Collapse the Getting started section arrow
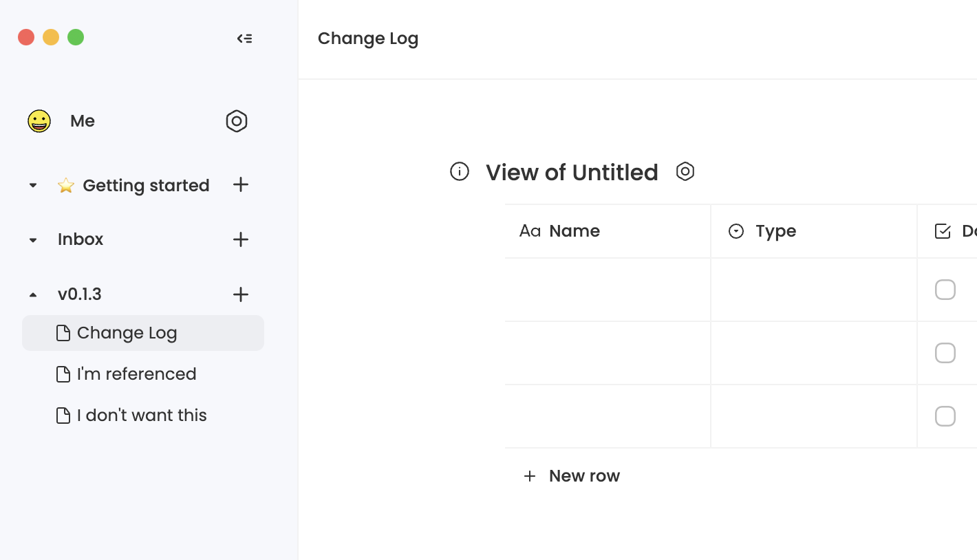 [33, 185]
